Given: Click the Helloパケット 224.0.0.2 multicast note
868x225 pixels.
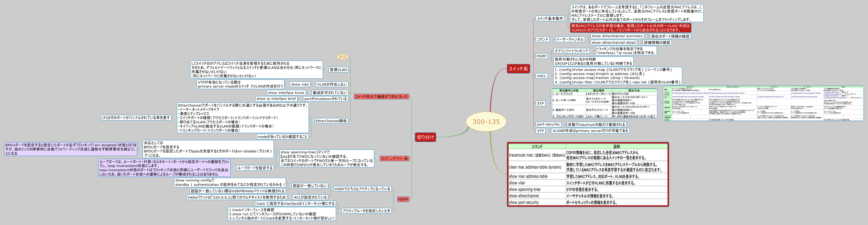Looking at the screenshot, I should 237,197.
